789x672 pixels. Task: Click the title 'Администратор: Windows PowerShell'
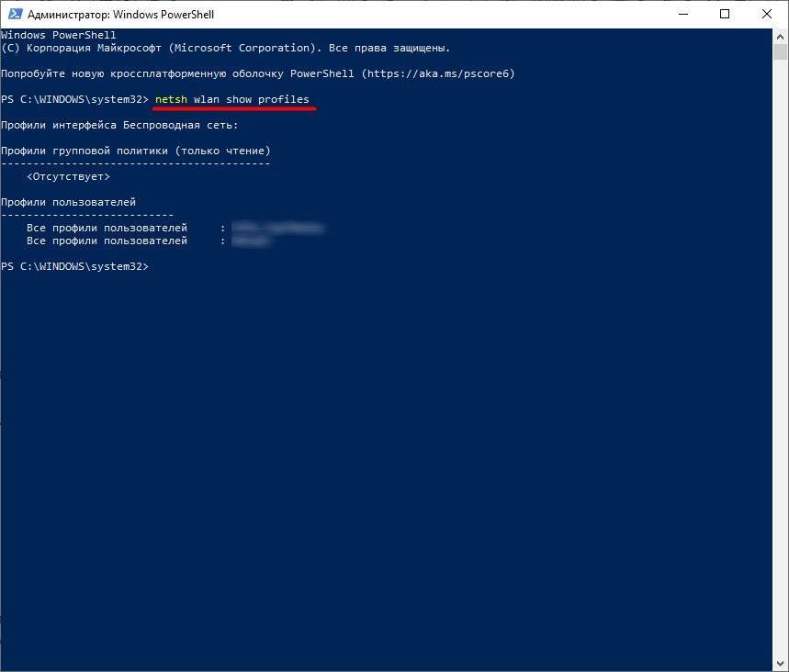click(x=120, y=15)
